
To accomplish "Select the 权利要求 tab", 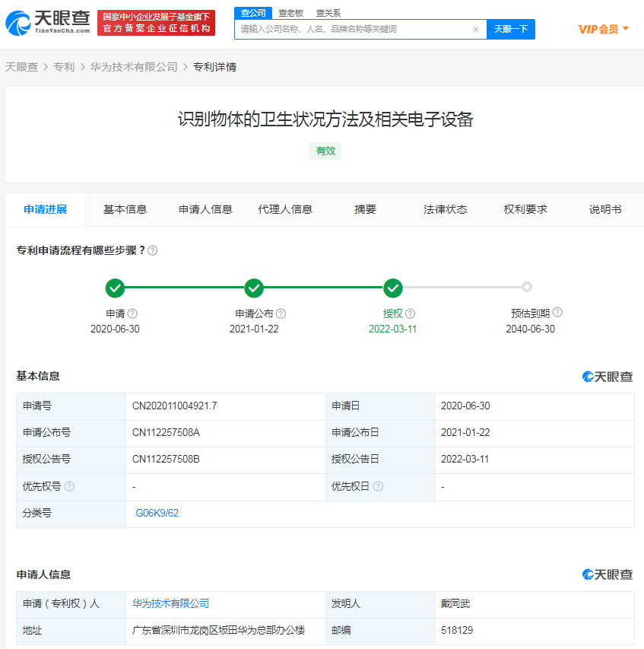I will [x=525, y=209].
